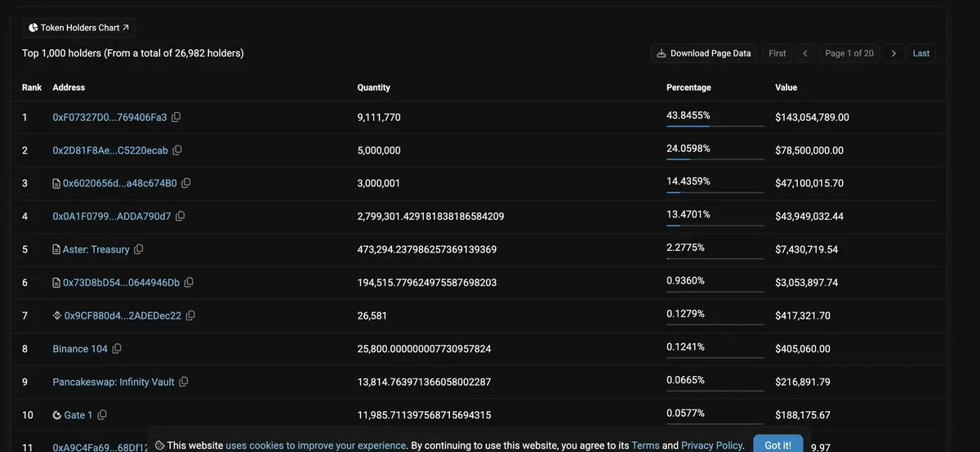Click value $143,054,789.00

pos(812,118)
